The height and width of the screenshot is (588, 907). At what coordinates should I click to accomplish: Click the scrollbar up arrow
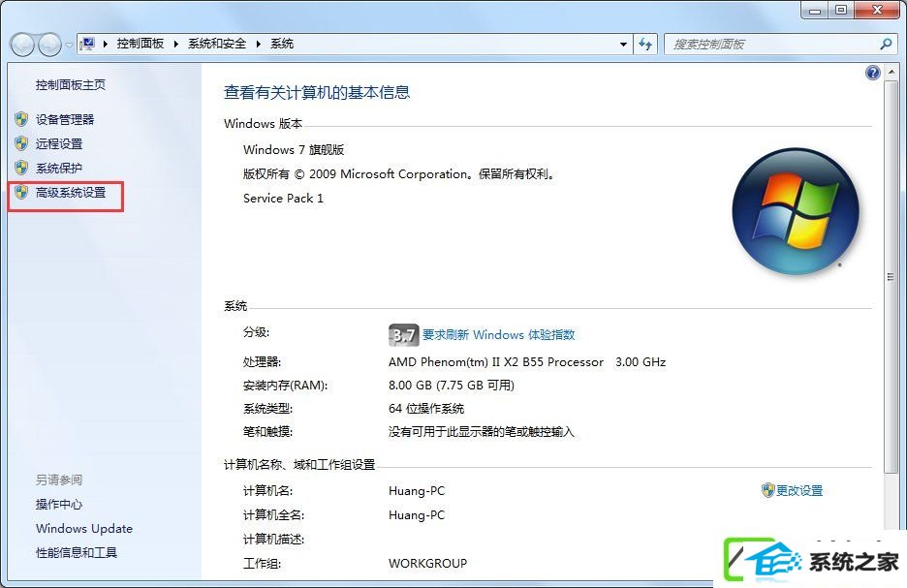(x=891, y=73)
